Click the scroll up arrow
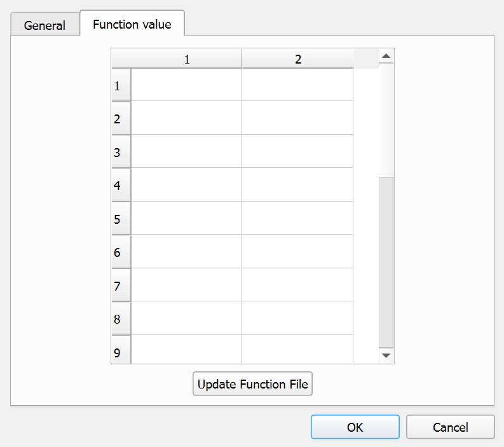504x447 pixels. [x=386, y=57]
